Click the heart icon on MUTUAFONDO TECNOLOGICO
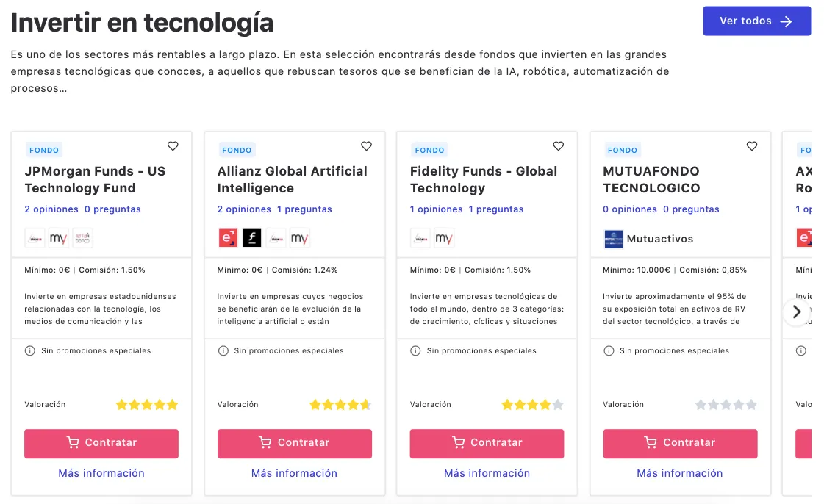 click(x=751, y=146)
